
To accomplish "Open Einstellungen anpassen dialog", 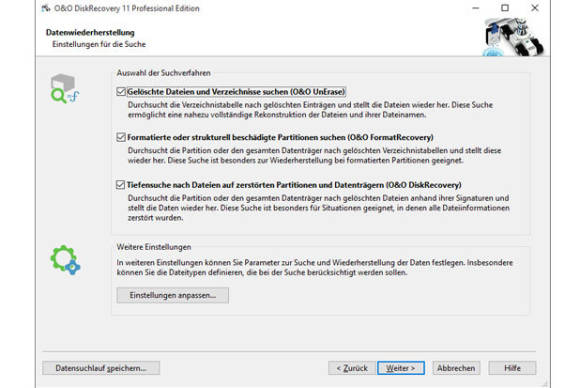I will [173, 295].
